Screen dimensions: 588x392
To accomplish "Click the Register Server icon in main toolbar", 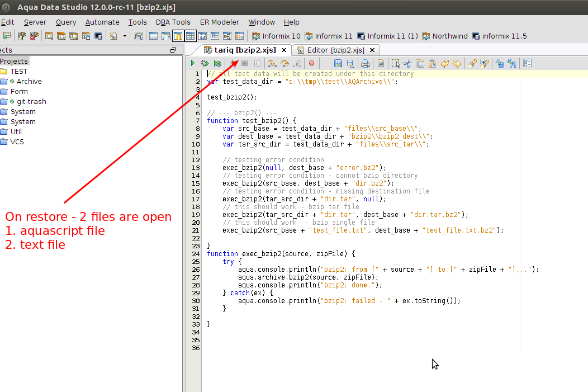I will click(6, 36).
